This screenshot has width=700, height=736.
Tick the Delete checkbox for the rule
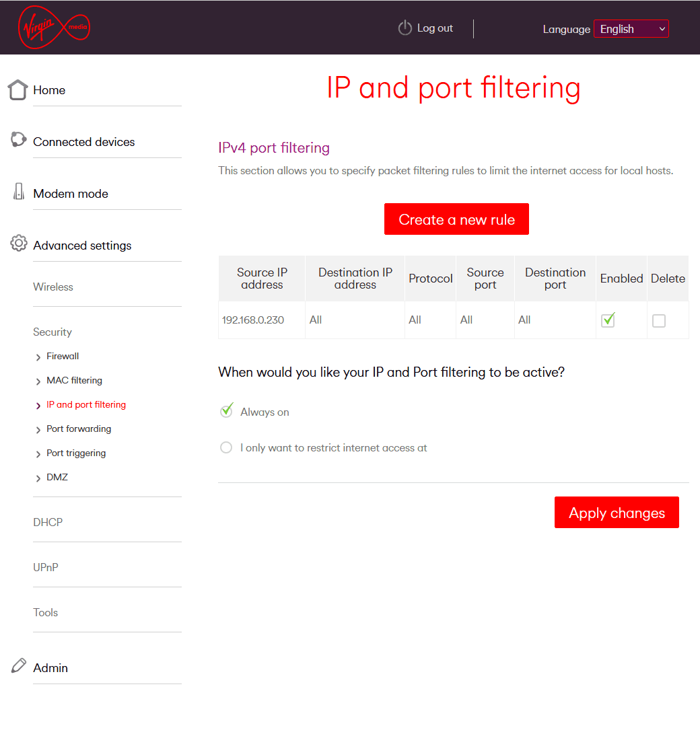(659, 321)
